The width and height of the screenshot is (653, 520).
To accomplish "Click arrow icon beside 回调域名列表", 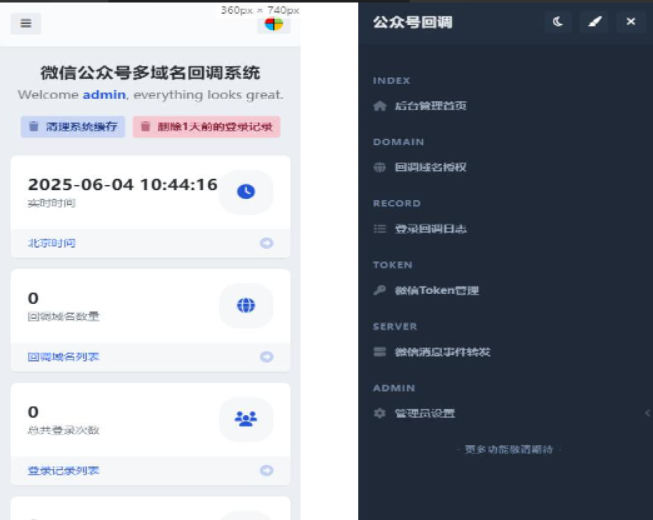I will point(267,357).
